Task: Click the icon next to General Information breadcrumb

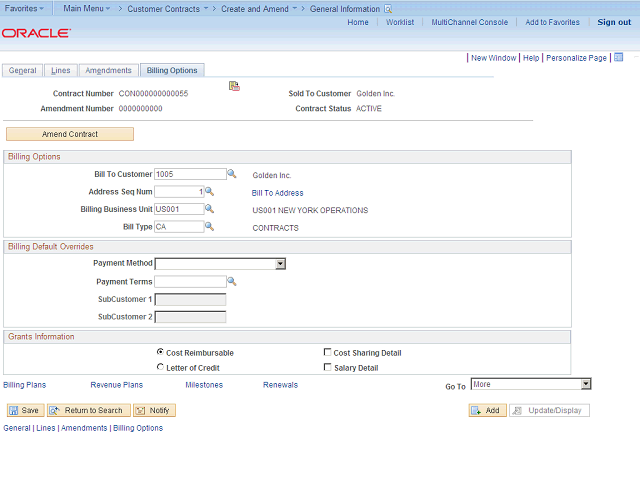Action: click(388, 8)
